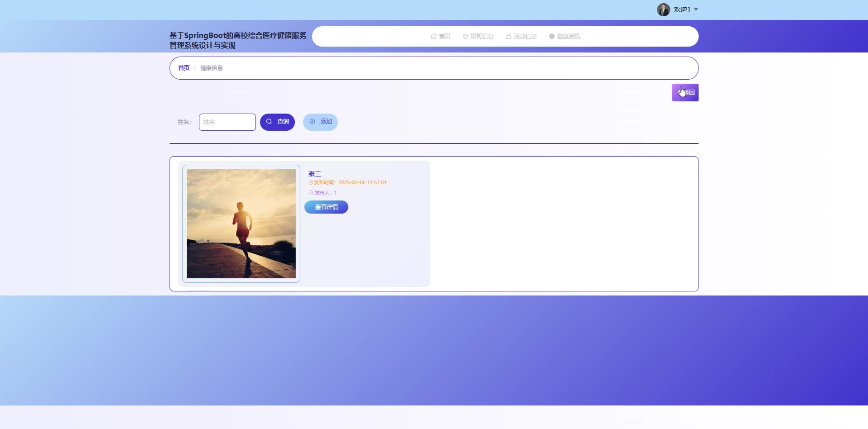Viewport: 868px width, 429px height.
Task: Open the 健康资讯 navigation item
Action: 565,36
